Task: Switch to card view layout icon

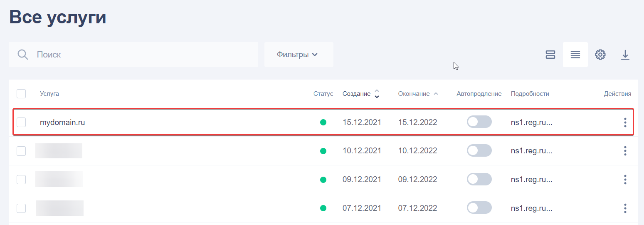Action: (550, 55)
